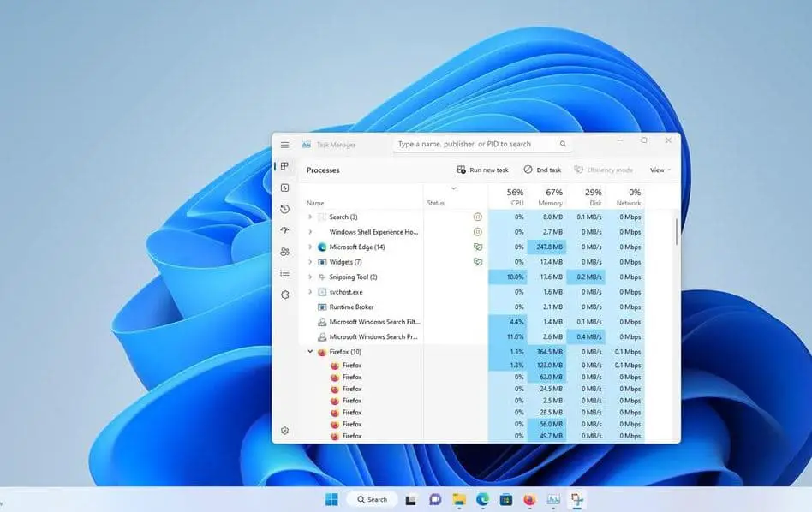Click the magnifier icon in the search box
The height and width of the screenshot is (512, 812).
(563, 144)
